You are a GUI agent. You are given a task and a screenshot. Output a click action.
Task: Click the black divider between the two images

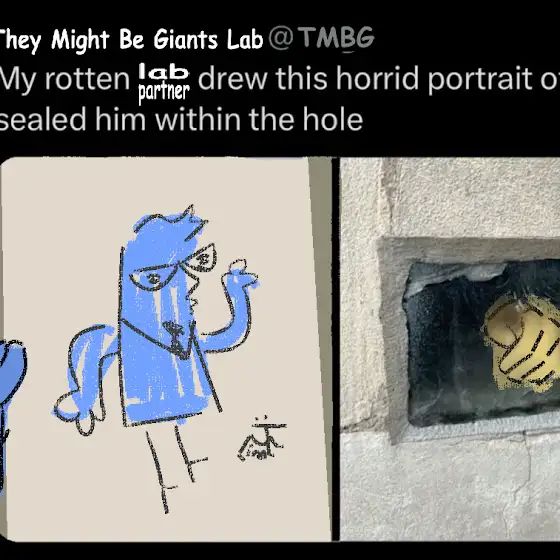(336, 349)
